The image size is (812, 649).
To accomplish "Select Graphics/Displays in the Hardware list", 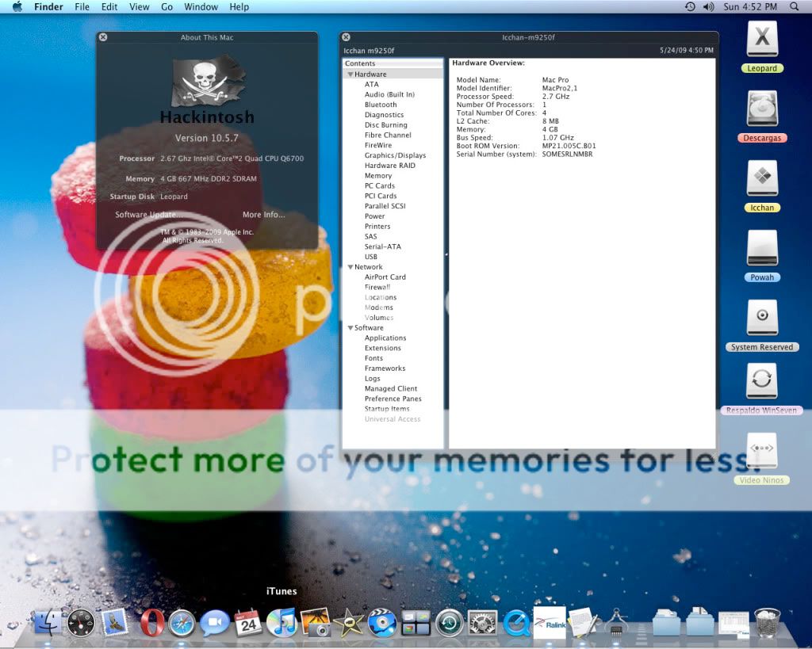I will coord(395,155).
